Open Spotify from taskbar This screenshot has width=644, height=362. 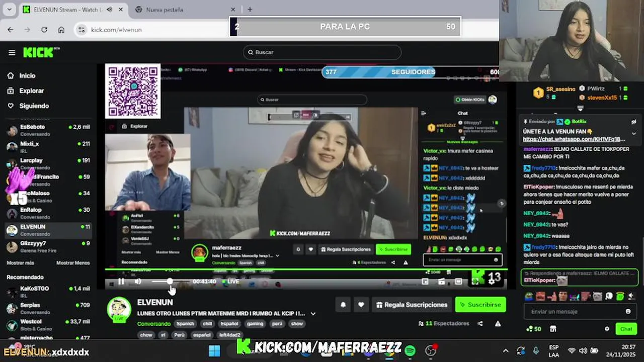point(410,350)
